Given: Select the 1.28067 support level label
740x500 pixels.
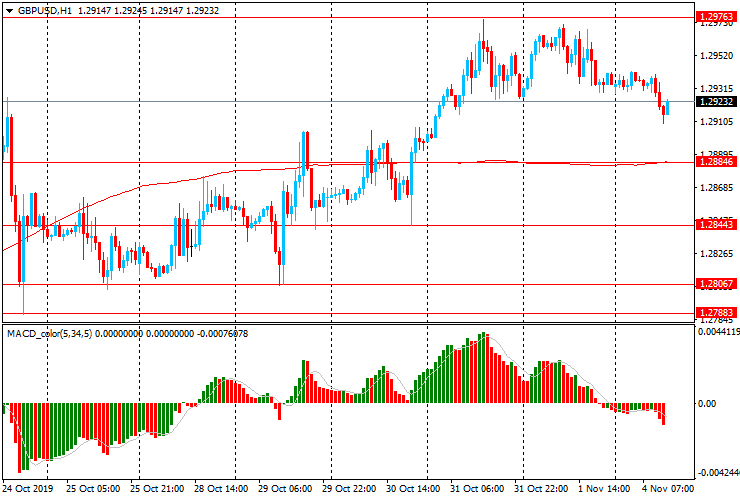Looking at the screenshot, I should click(x=714, y=284).
